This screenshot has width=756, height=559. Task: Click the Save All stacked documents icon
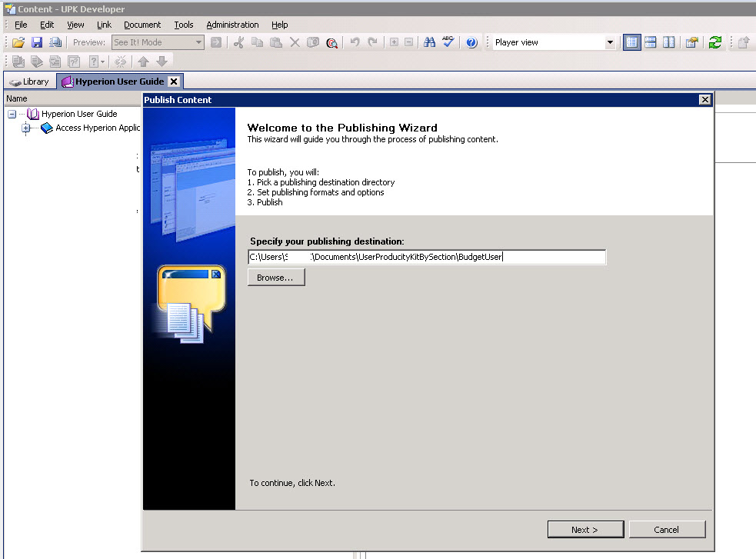55,42
